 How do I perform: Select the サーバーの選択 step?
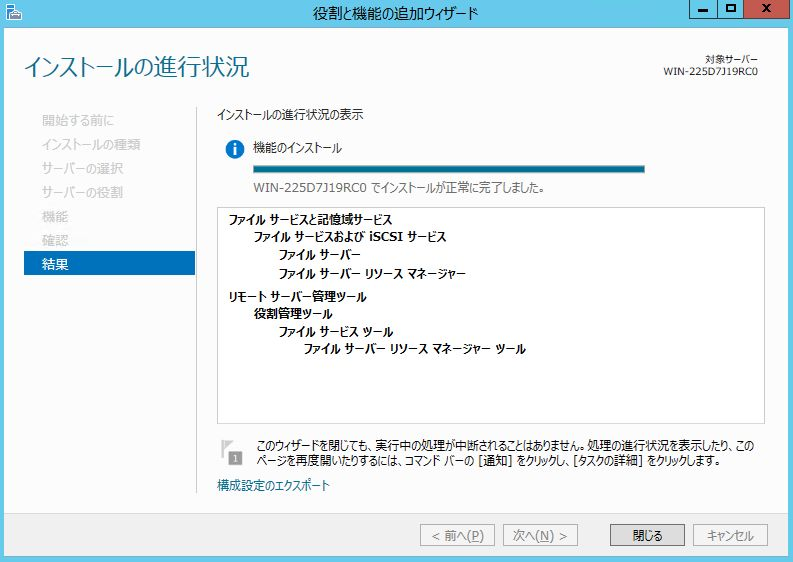click(x=83, y=168)
